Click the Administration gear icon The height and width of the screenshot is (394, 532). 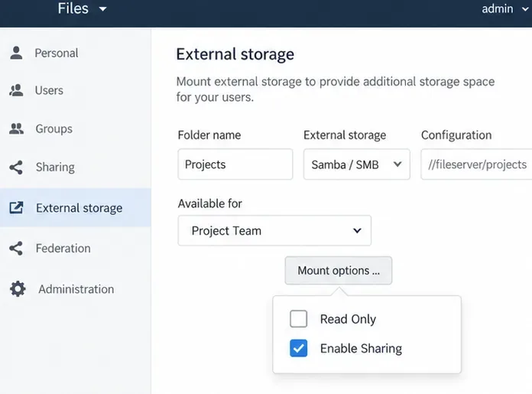(x=18, y=289)
